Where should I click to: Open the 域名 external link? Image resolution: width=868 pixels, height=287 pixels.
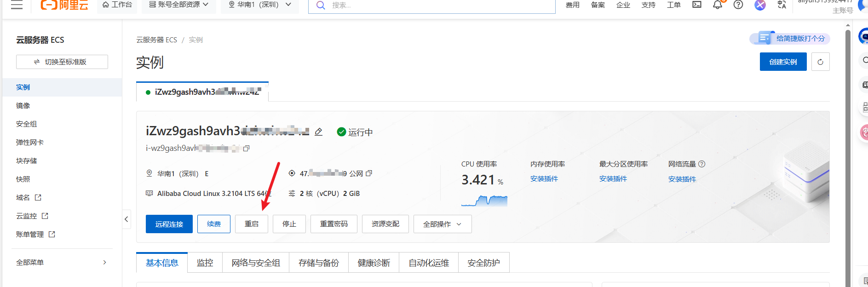(29, 197)
